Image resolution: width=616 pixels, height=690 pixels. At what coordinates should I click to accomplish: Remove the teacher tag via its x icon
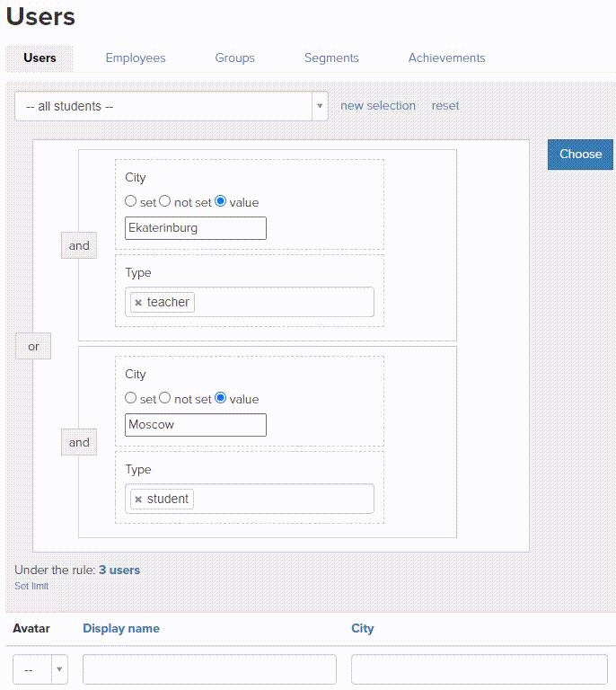(138, 303)
